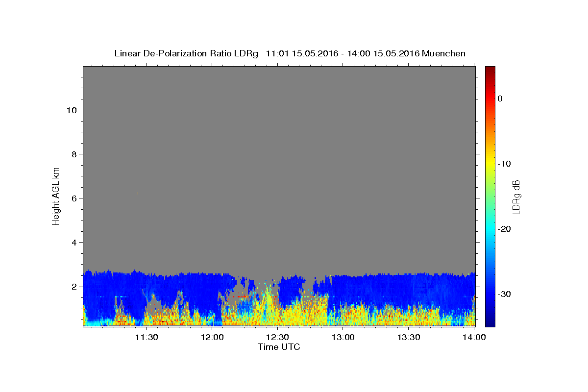
Task: Click the 11:30 time axis label
Action: coord(147,337)
